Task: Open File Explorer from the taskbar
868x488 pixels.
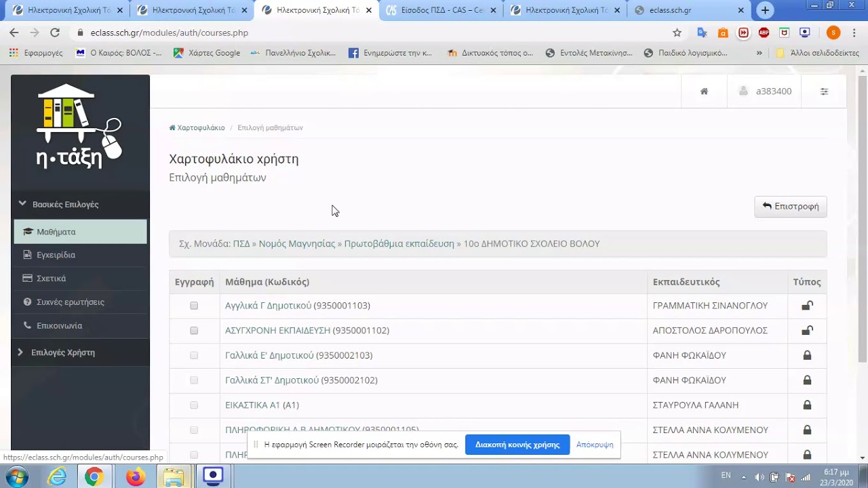Action: tap(174, 477)
